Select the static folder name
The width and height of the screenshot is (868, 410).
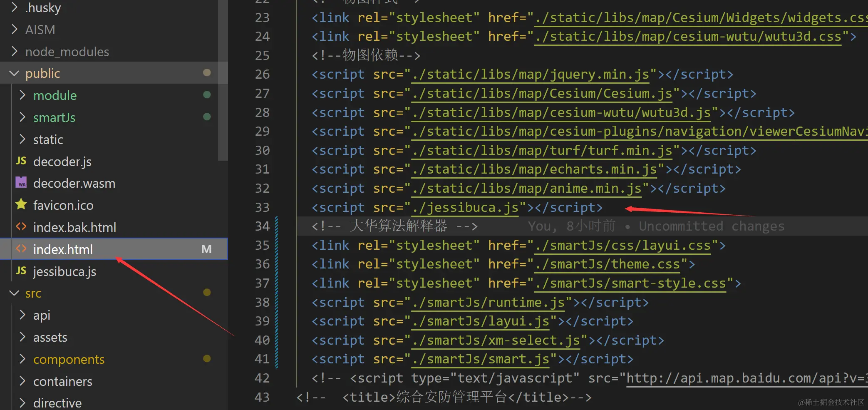click(48, 139)
